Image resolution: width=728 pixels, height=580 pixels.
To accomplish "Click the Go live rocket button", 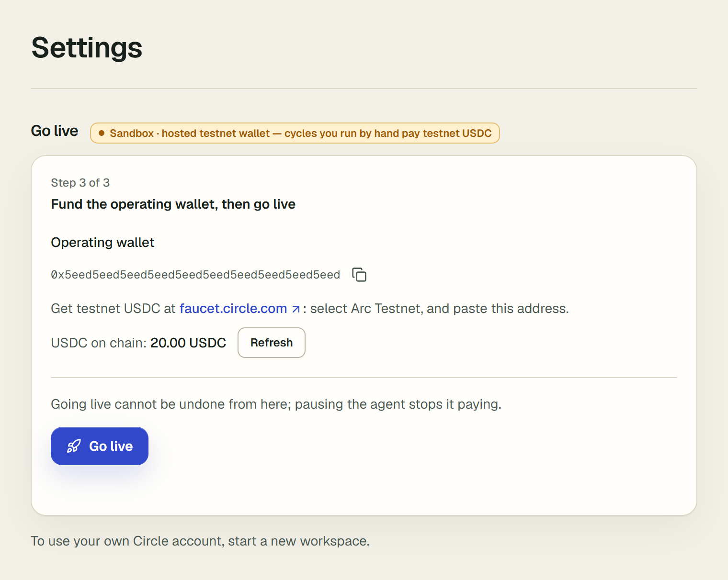I will tap(100, 446).
